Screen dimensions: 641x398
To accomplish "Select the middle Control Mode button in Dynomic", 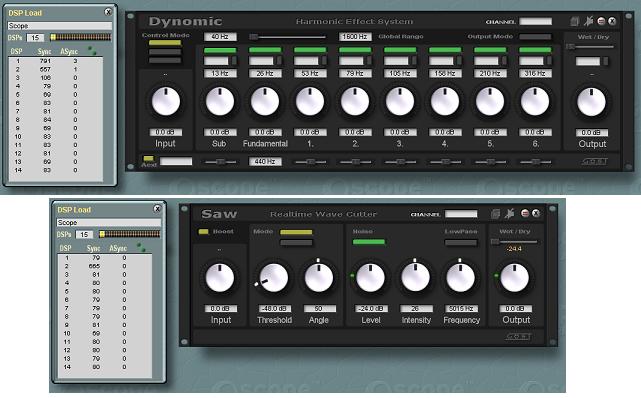I will click(x=165, y=52).
